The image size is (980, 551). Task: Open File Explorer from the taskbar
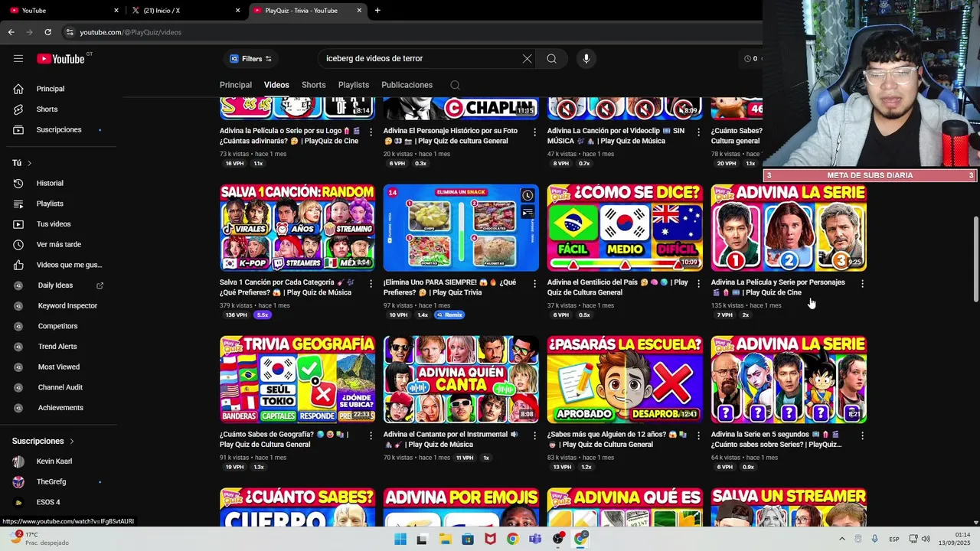click(x=445, y=539)
